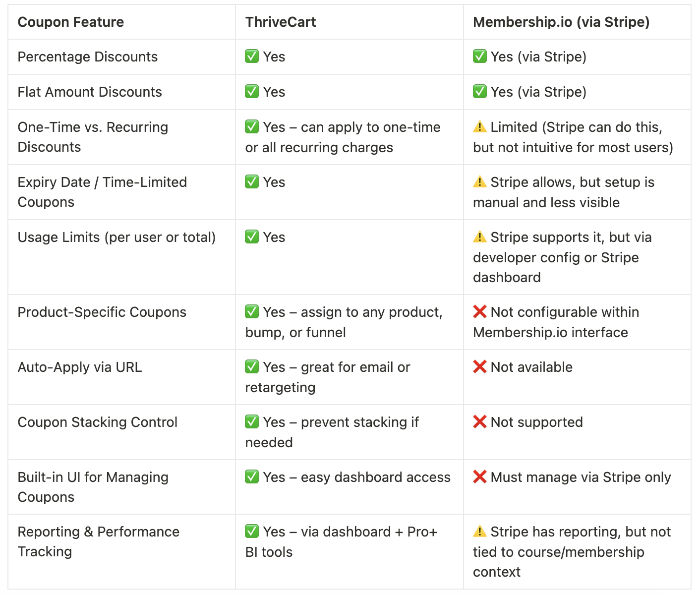Click the red X next to "Not configurable within"
700x596 pixels.
point(479,312)
